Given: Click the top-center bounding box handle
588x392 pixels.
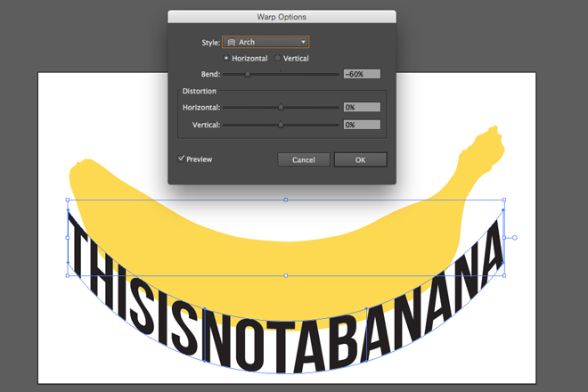Looking at the screenshot, I should tap(286, 200).
